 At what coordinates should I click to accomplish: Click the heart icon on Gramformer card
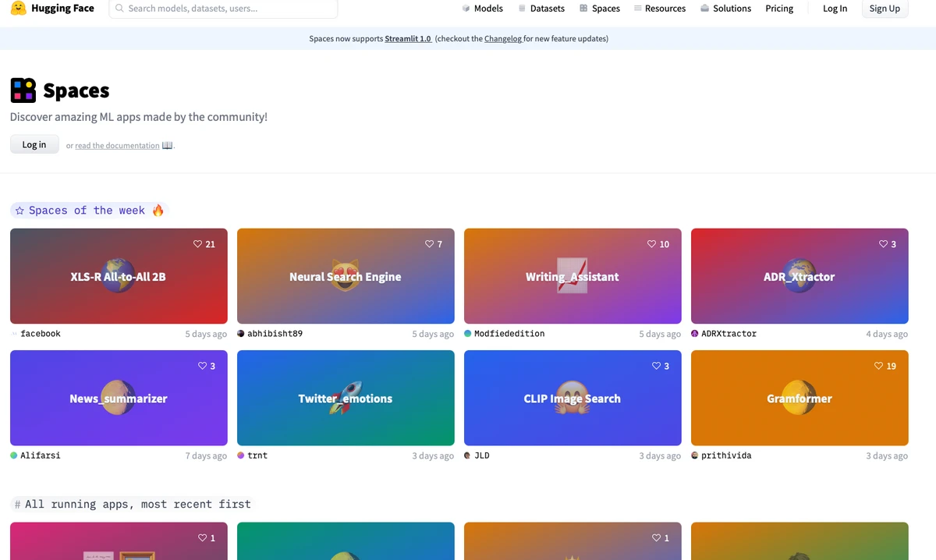(878, 366)
